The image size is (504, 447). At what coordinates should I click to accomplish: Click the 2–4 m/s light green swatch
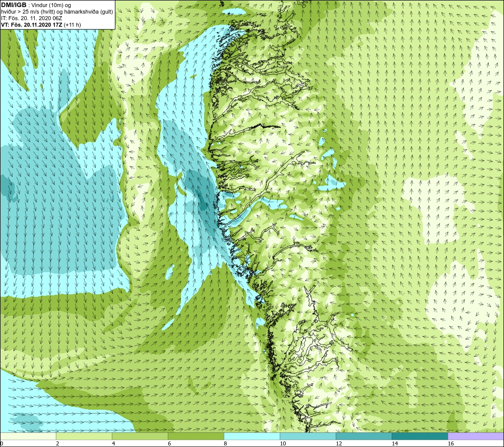click(84, 436)
